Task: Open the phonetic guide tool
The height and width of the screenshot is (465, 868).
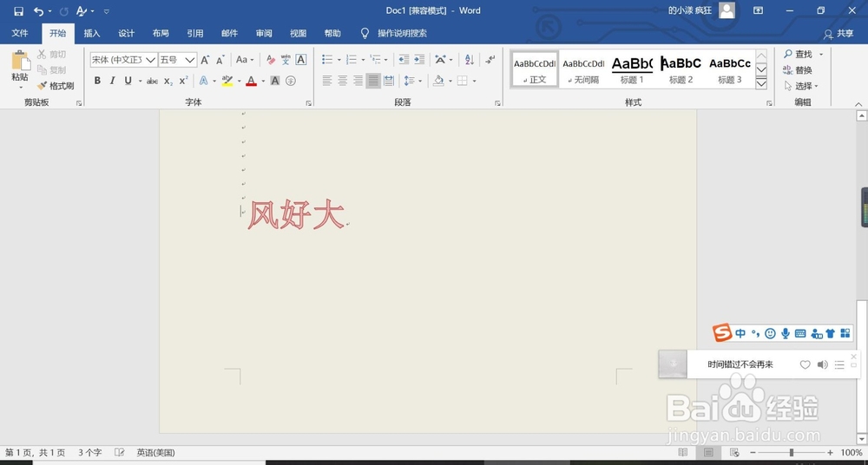Action: pyautogui.click(x=286, y=60)
